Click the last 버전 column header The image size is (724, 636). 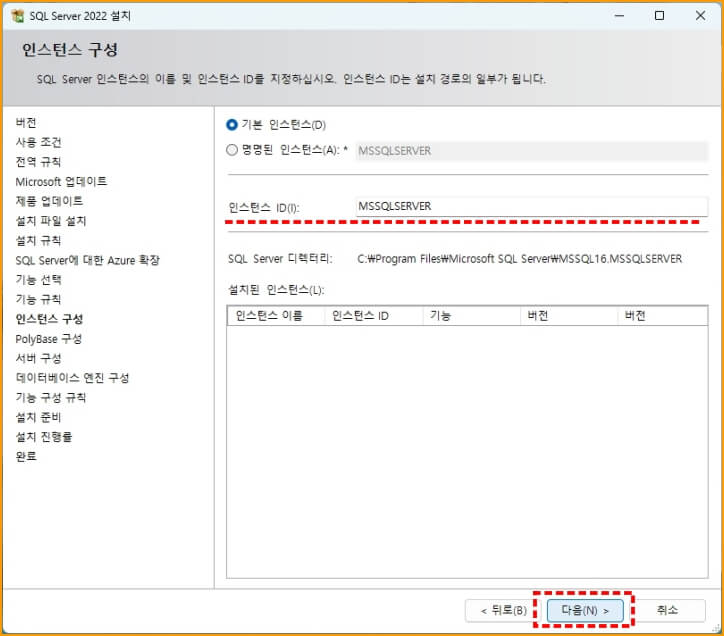663,316
